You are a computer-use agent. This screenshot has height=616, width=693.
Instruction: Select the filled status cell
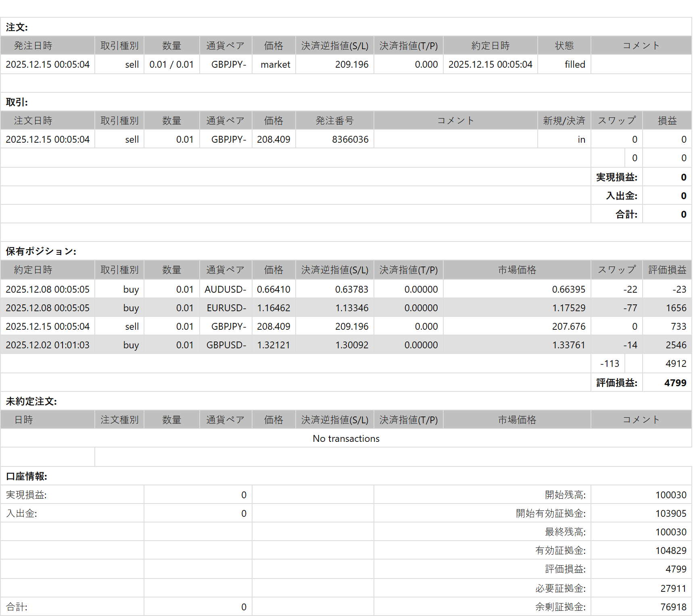(574, 65)
